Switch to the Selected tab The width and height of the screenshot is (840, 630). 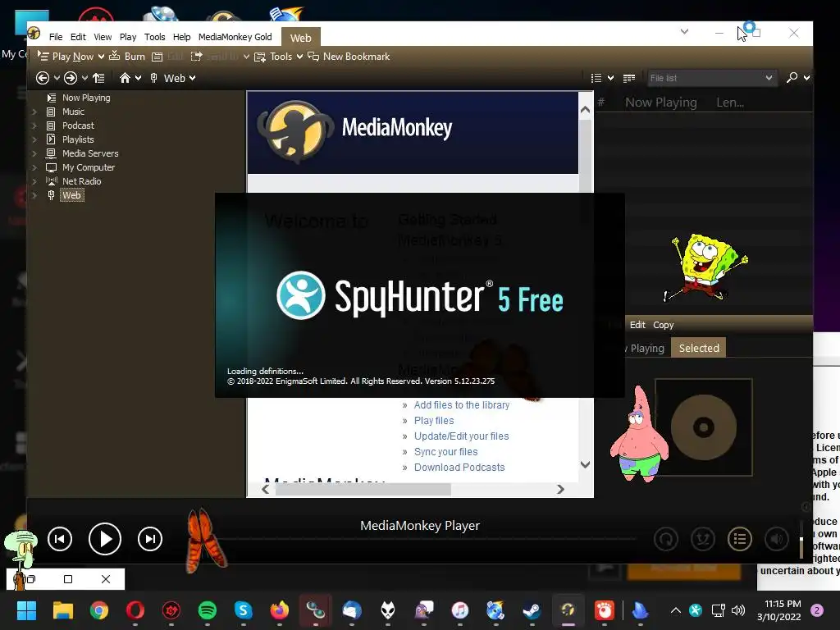(699, 348)
